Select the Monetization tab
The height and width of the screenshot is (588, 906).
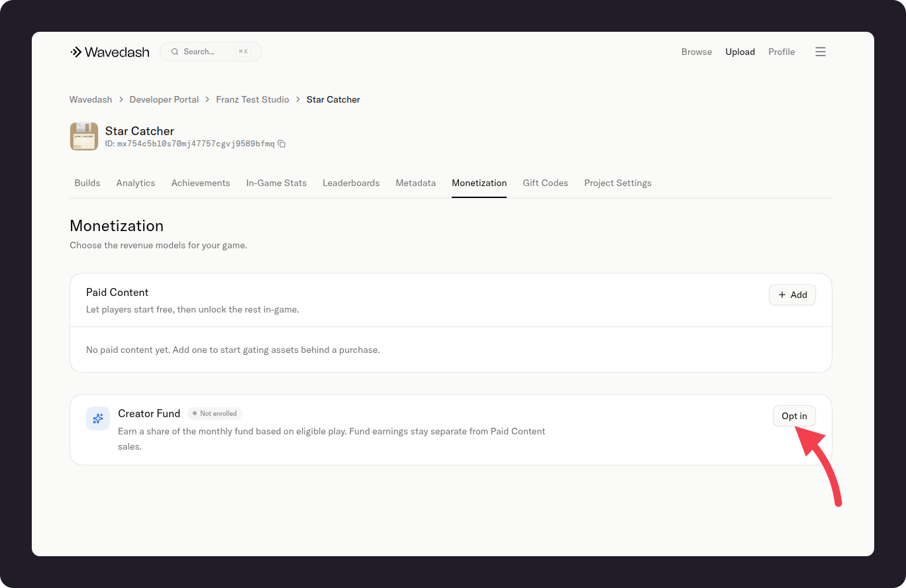[479, 183]
